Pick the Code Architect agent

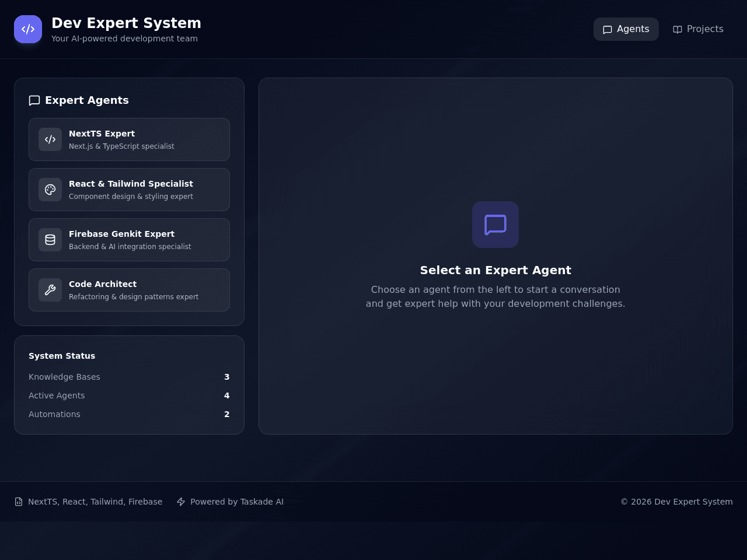point(129,290)
